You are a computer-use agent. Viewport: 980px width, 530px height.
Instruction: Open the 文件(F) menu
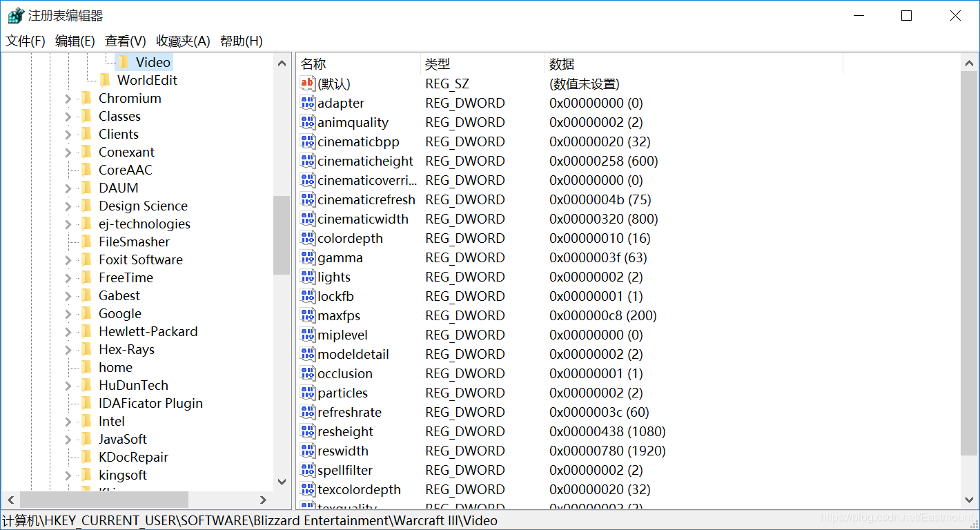click(x=26, y=41)
